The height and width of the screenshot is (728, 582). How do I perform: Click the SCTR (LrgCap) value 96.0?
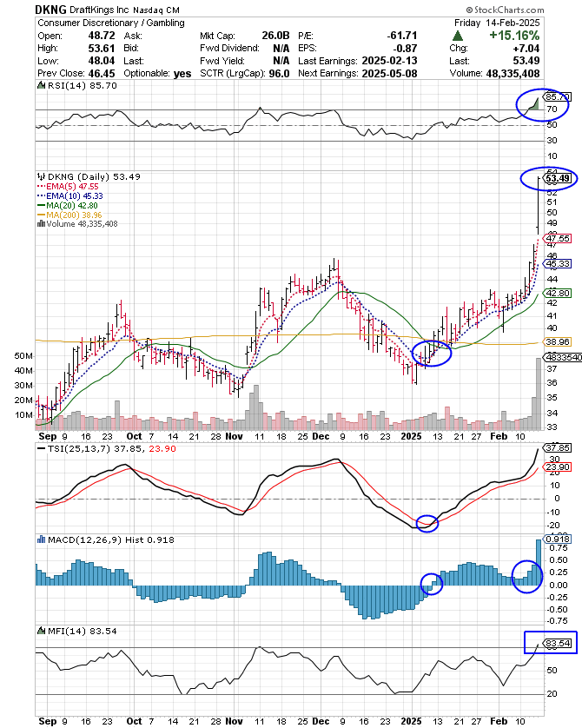pyautogui.click(x=280, y=73)
